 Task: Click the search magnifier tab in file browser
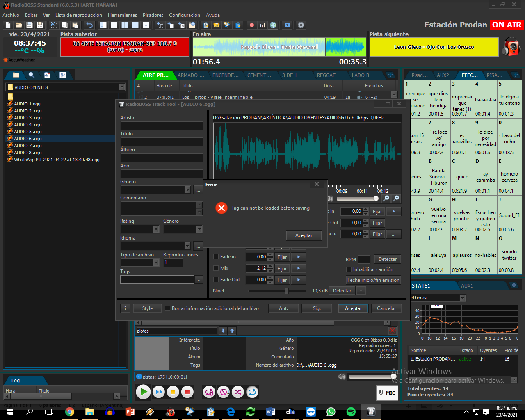point(32,75)
